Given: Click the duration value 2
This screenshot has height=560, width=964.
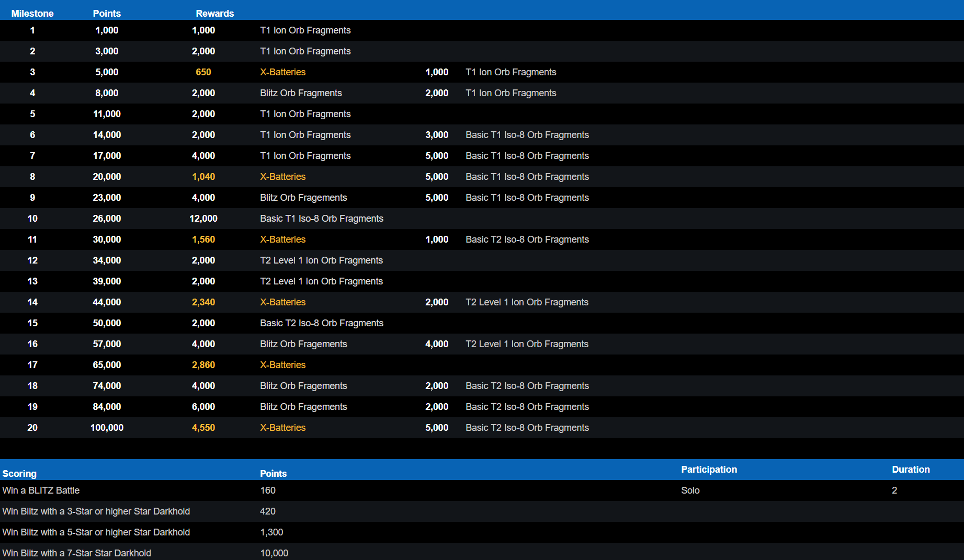Looking at the screenshot, I should (x=894, y=490).
